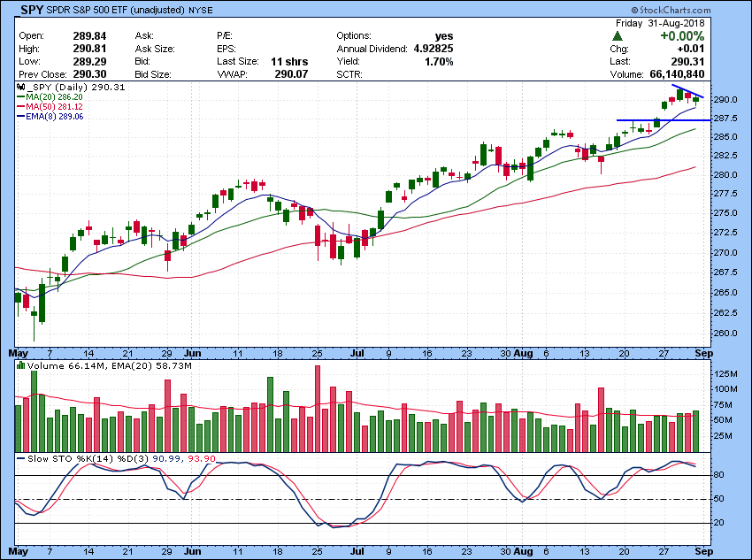752x560 pixels.
Task: Open the StockCharts.com copyright link
Action: [x=671, y=10]
